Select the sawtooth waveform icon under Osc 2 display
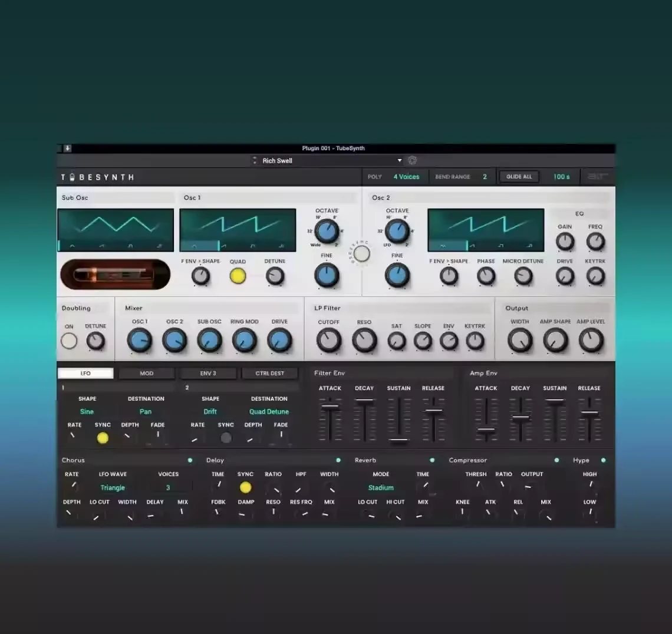 (x=472, y=246)
